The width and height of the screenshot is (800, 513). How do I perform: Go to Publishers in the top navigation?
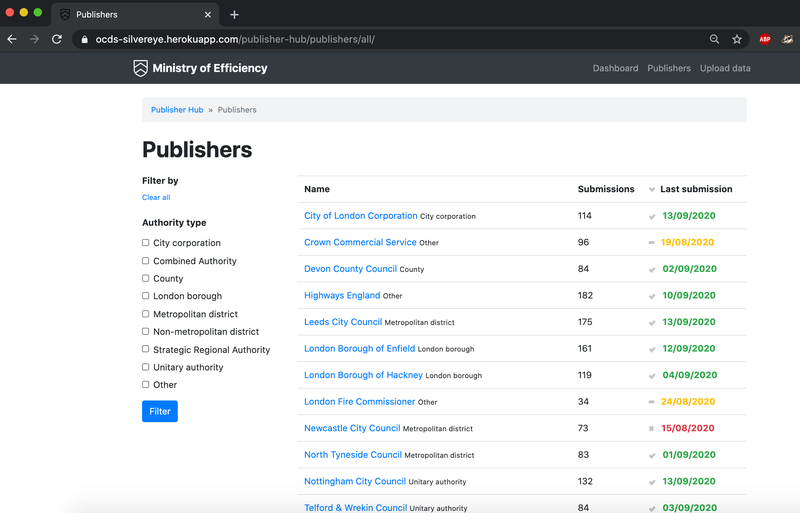(669, 68)
